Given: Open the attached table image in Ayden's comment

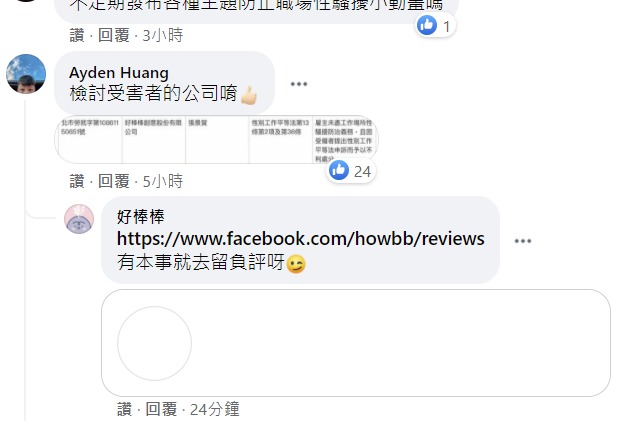Looking at the screenshot, I should click(x=216, y=140).
